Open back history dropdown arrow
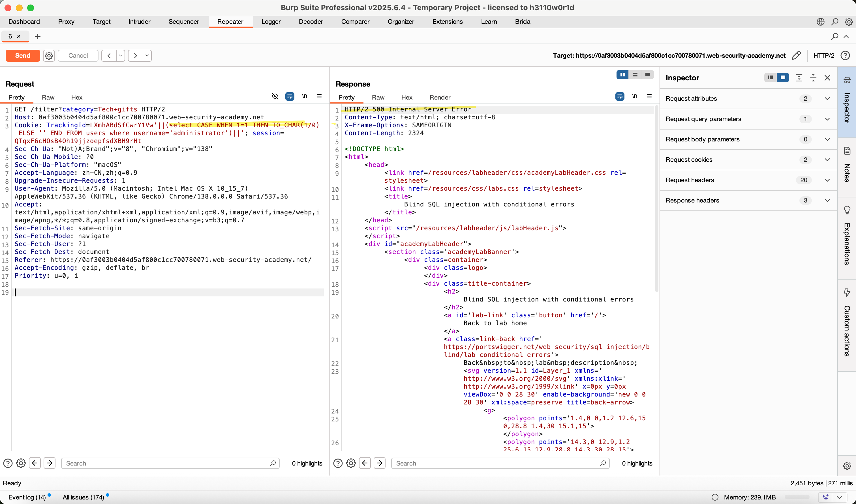 tap(121, 55)
